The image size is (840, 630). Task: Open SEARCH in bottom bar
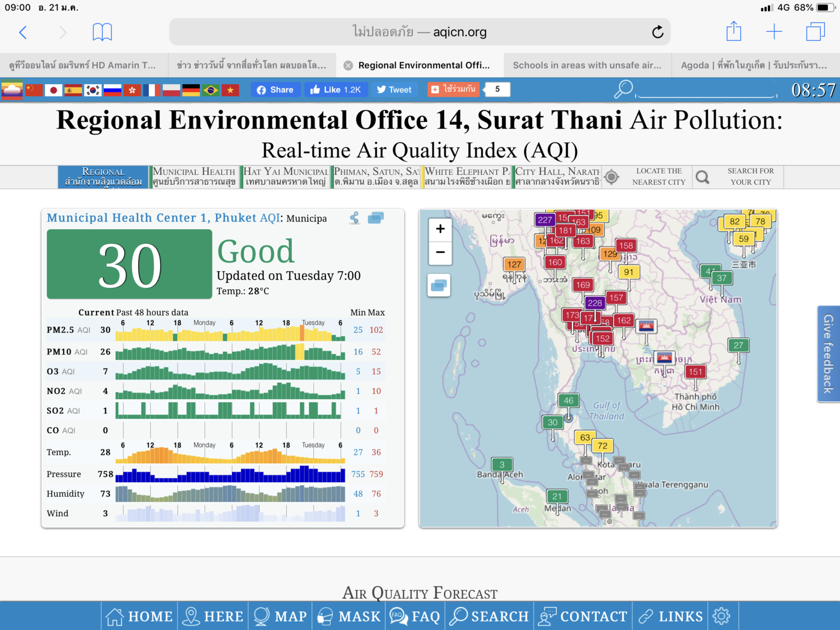click(489, 616)
